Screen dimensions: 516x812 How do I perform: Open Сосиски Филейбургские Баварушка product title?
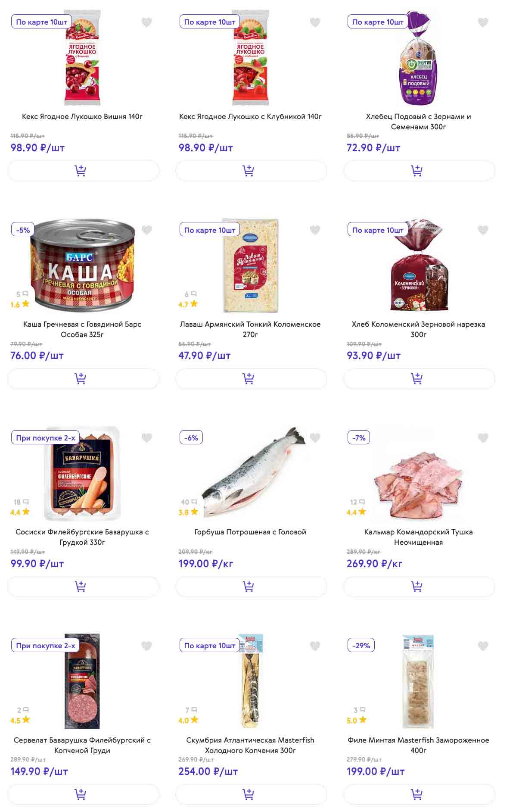pyautogui.click(x=82, y=537)
